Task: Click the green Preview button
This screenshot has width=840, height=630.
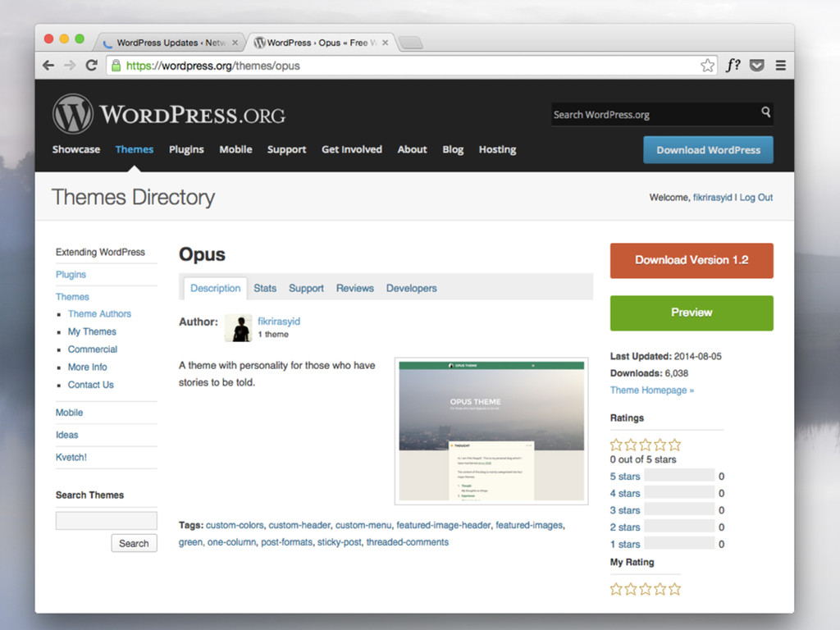Action: pos(692,313)
